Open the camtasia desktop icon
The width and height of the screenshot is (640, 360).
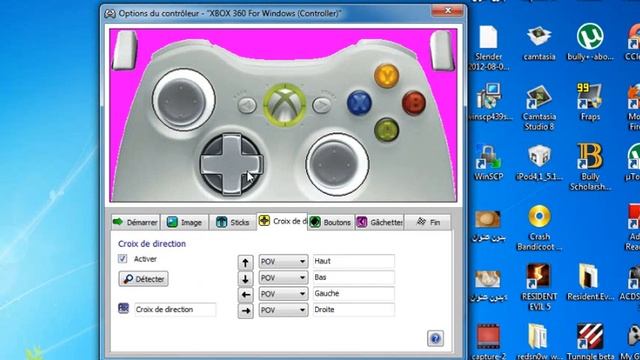coord(539,43)
